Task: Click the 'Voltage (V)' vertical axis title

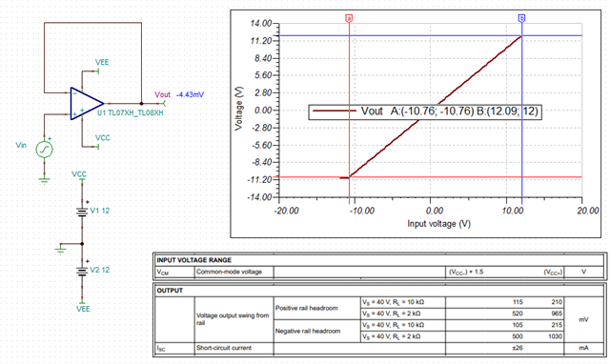Action: (x=238, y=108)
